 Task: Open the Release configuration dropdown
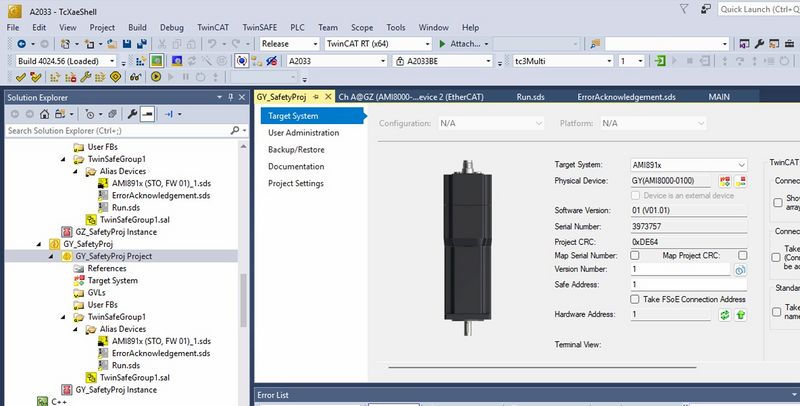point(313,44)
